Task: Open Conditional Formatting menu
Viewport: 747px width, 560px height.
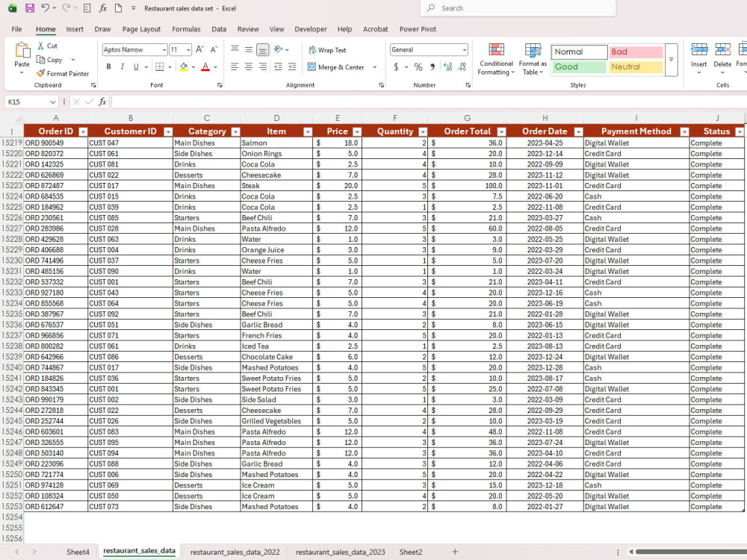Action: pos(496,59)
